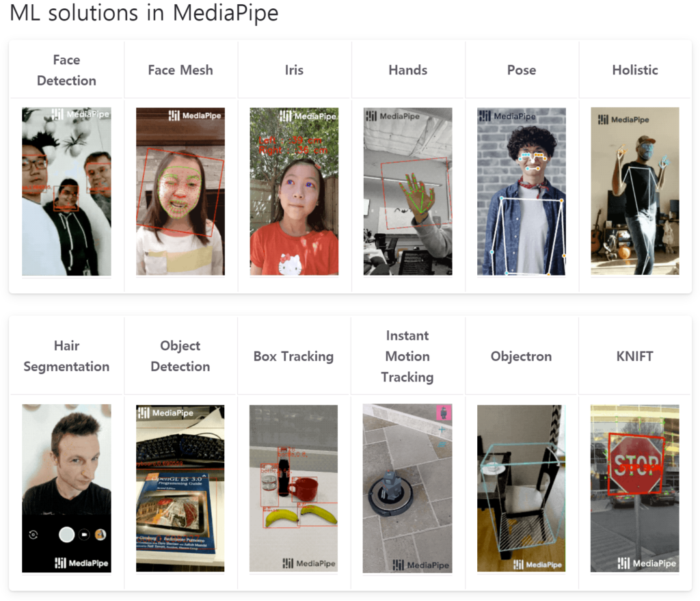Click the stop sign KNIFT thumbnail

click(x=635, y=488)
